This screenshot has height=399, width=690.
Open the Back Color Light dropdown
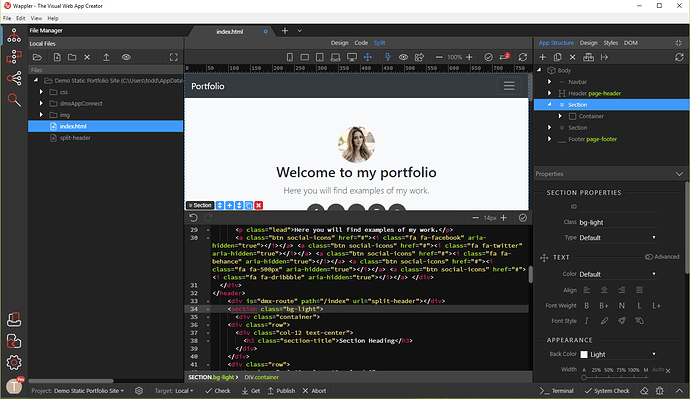617,354
